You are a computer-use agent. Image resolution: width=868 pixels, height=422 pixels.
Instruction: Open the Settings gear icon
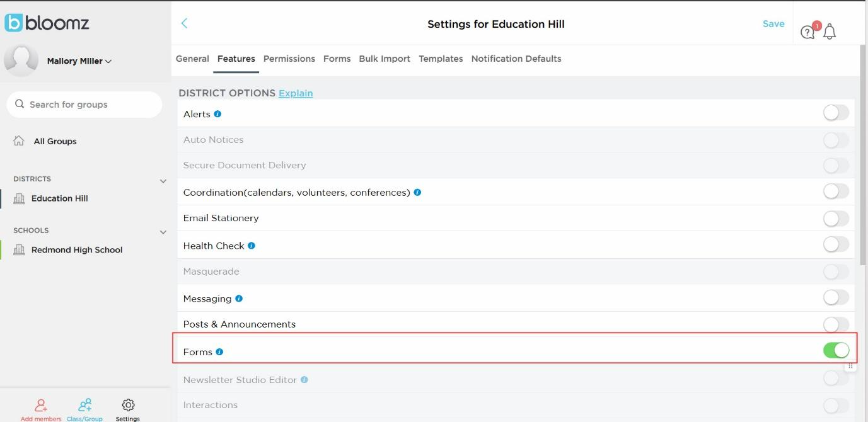128,405
